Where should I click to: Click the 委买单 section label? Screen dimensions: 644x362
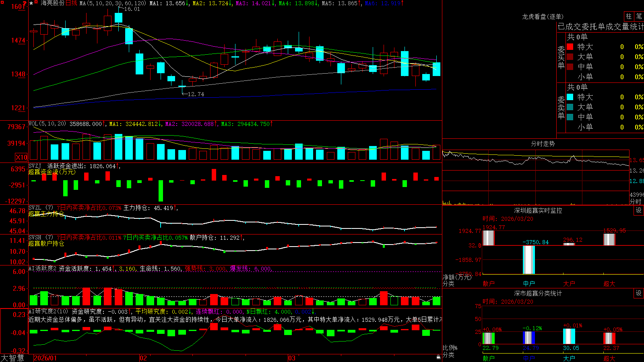click(561, 57)
